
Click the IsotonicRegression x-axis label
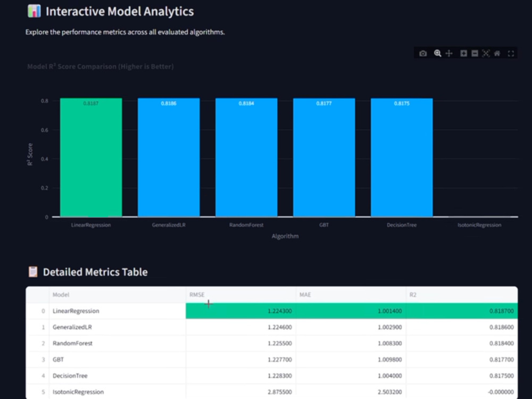click(x=479, y=225)
